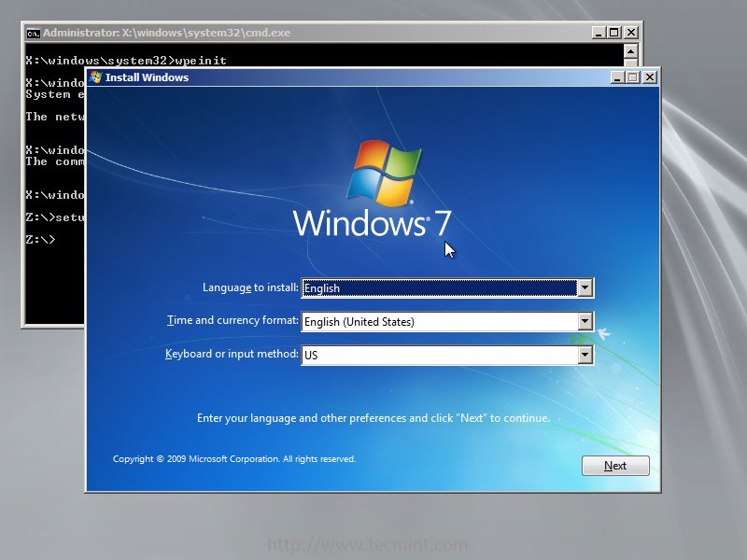Focus the Z:\> command prompt line

click(40, 240)
